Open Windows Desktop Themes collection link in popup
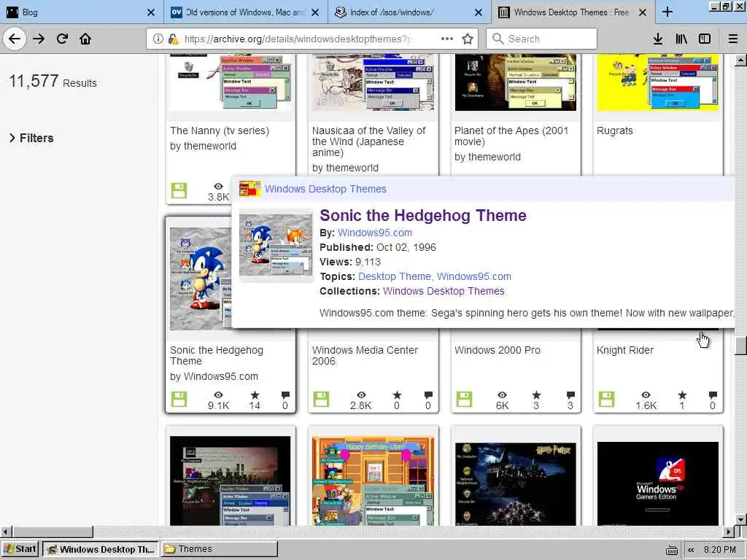The height and width of the screenshot is (560, 747). coord(325,189)
